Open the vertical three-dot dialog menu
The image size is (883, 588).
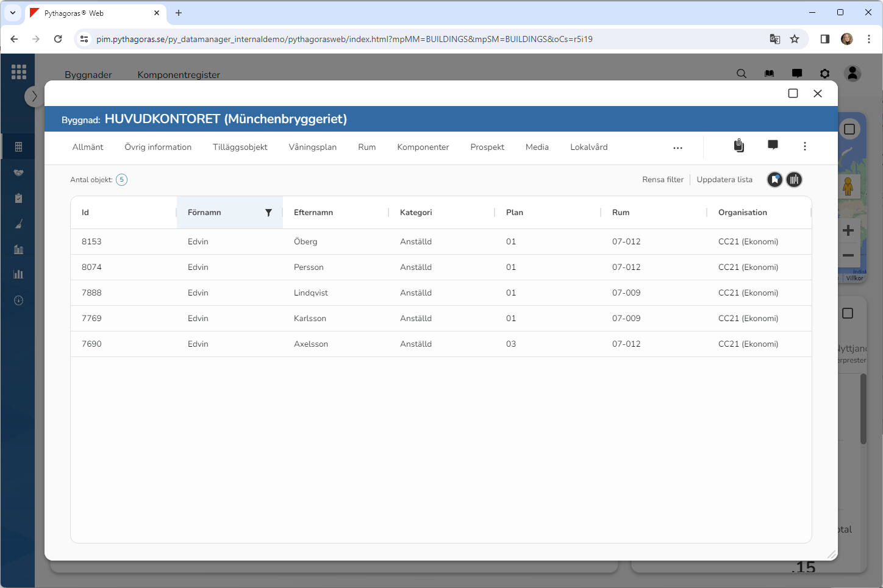[x=804, y=146]
